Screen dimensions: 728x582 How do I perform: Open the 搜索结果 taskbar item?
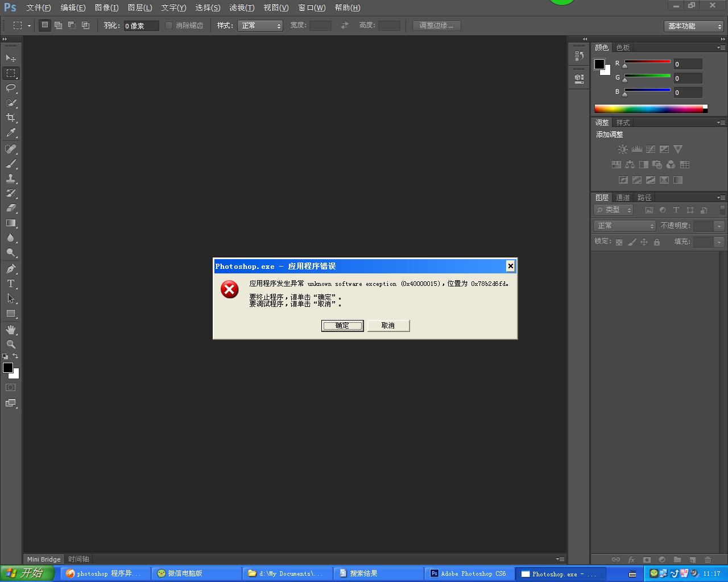pyautogui.click(x=378, y=573)
